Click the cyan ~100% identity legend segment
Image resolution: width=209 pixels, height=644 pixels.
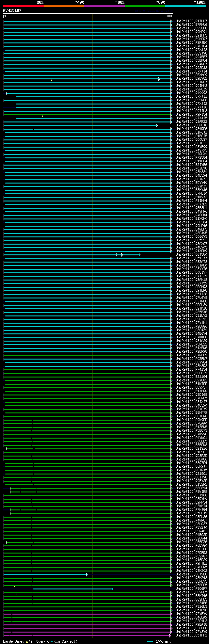185,6
